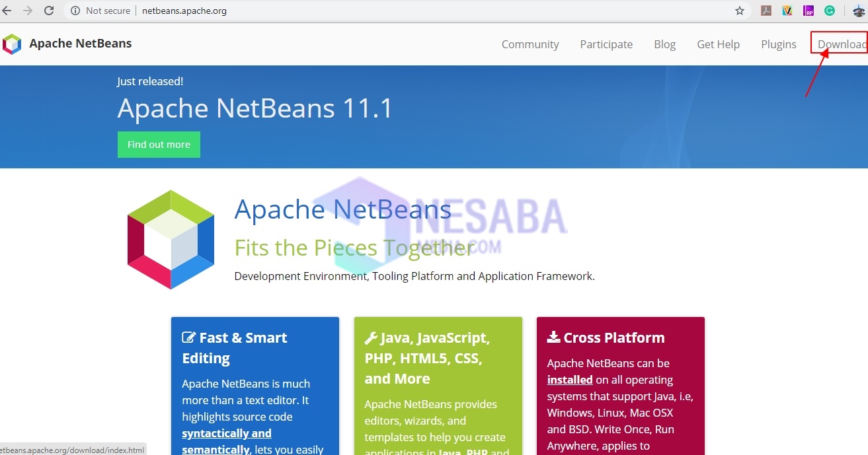
Task: Open the Adobe Acrobat extension
Action: click(766, 11)
